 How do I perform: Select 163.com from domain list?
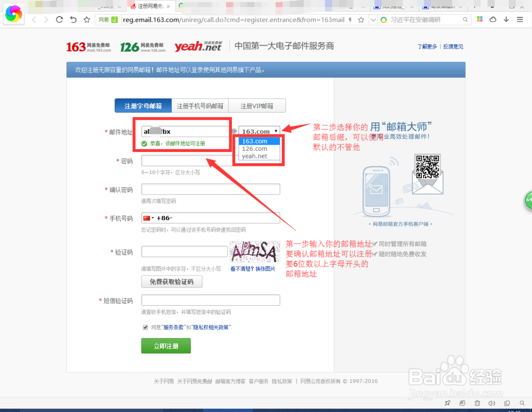click(x=260, y=141)
